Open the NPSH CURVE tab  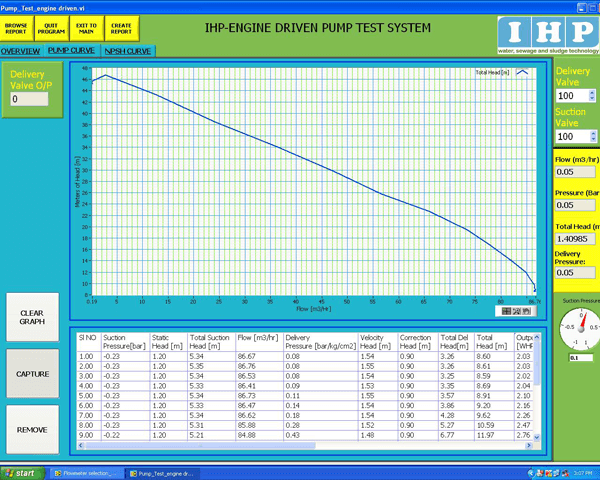coord(127,50)
